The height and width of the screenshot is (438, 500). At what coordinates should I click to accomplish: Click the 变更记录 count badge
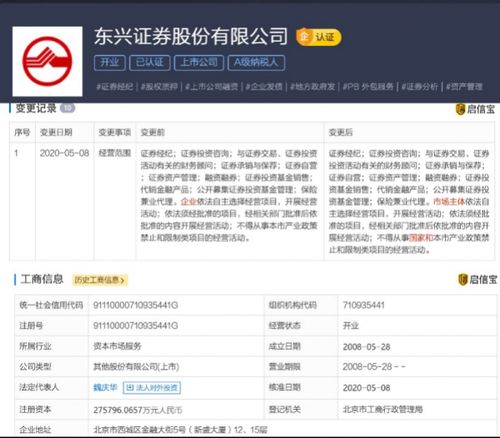click(67, 108)
